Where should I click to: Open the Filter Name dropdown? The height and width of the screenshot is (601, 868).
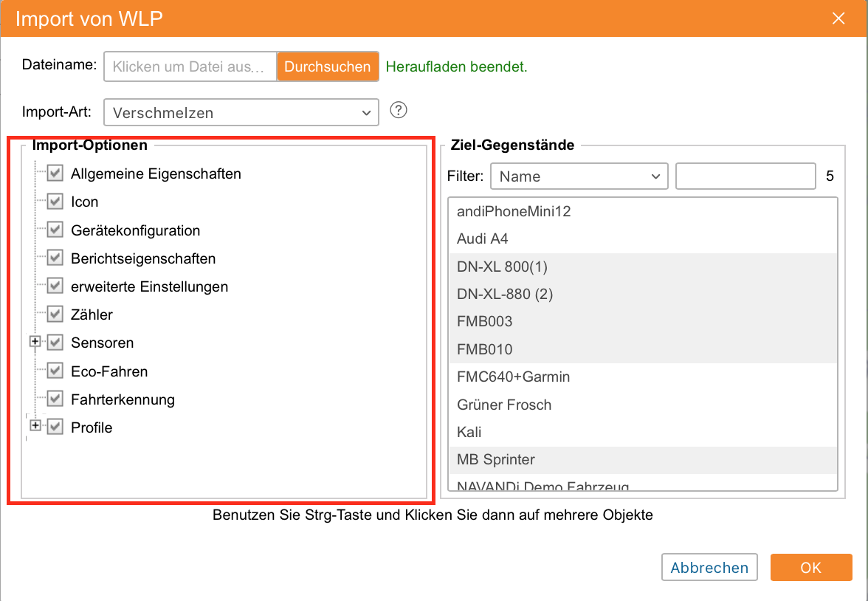(579, 176)
